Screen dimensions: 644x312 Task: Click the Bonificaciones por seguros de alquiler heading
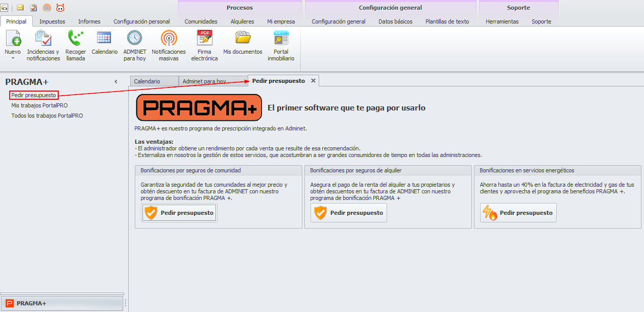tap(356, 170)
